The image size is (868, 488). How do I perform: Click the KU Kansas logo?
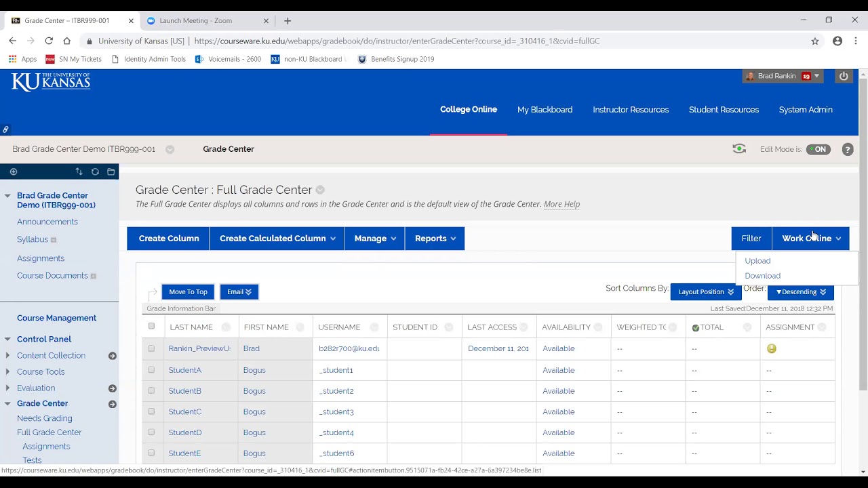pos(51,82)
